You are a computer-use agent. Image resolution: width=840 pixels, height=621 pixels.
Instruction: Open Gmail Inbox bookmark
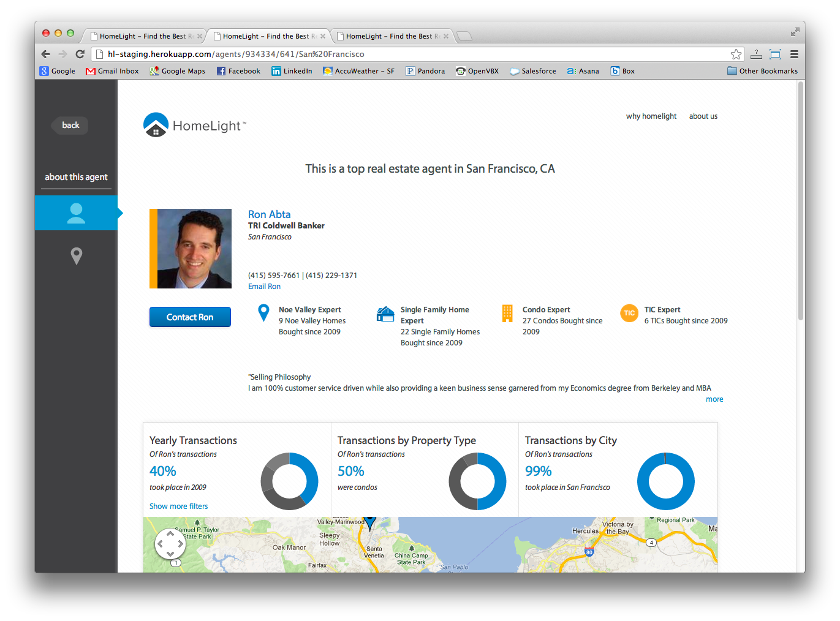coord(112,71)
